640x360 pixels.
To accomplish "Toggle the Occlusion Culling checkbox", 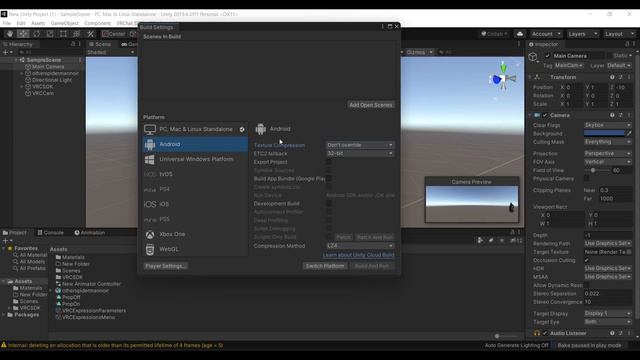I will pyautogui.click(x=587, y=260).
